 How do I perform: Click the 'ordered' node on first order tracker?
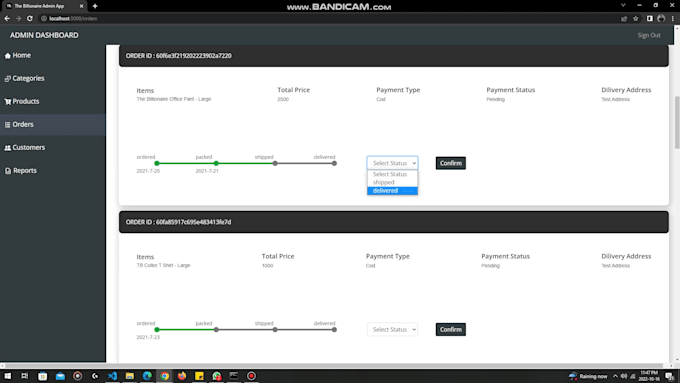pyautogui.click(x=157, y=164)
